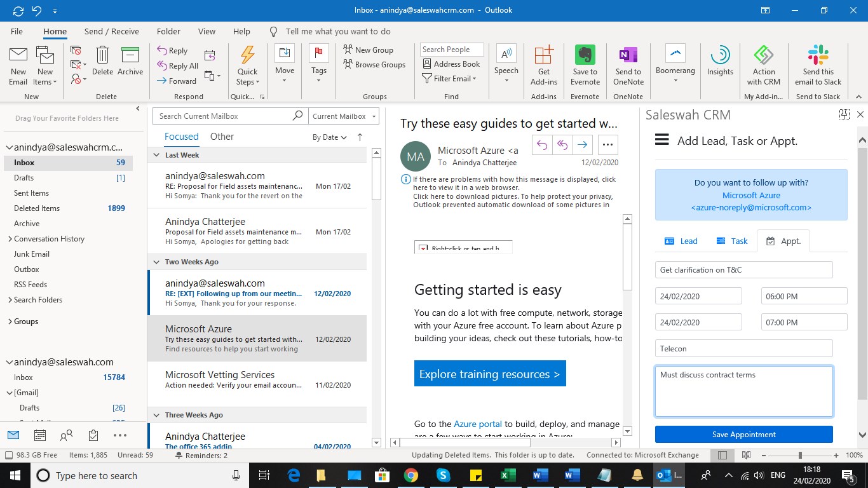Forward the selected email

pyautogui.click(x=177, y=81)
